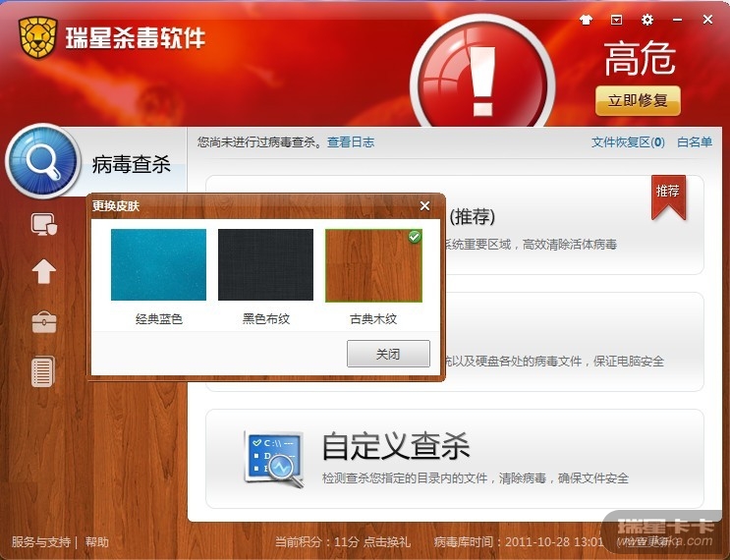Click 关闭 button in skin dialog

click(x=388, y=354)
